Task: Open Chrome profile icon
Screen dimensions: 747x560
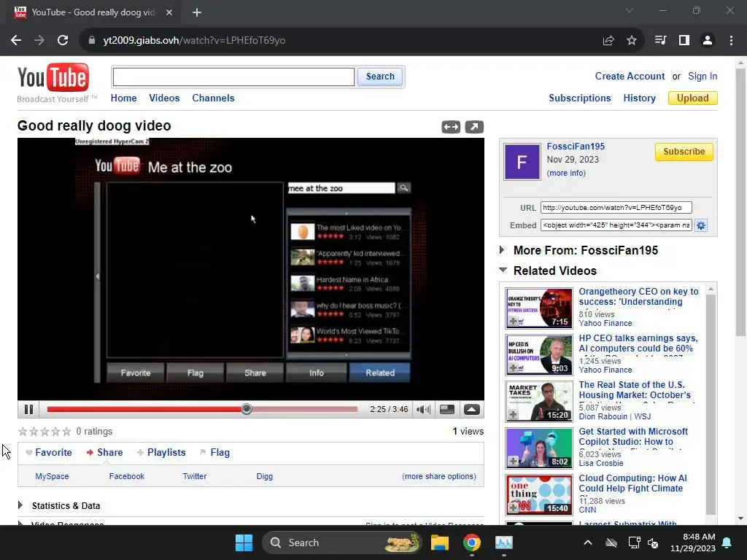Action: [708, 41]
